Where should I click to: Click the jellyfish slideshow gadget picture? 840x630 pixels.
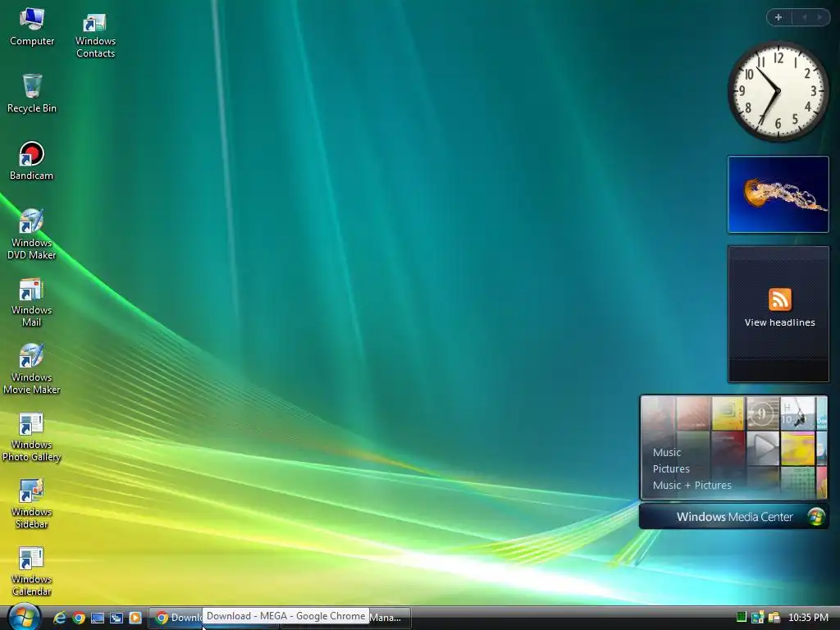click(778, 194)
